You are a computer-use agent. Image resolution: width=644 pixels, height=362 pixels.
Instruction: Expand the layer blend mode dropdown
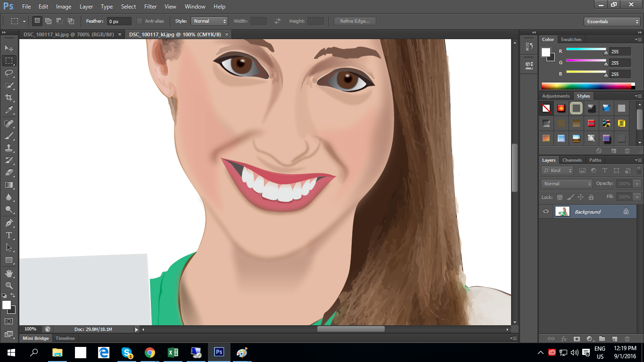pyautogui.click(x=566, y=183)
